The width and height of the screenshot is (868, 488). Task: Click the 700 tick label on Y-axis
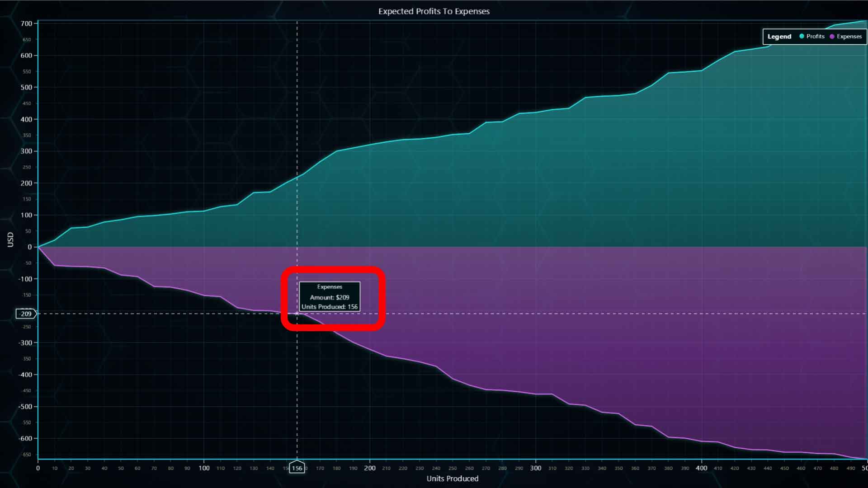[26, 23]
